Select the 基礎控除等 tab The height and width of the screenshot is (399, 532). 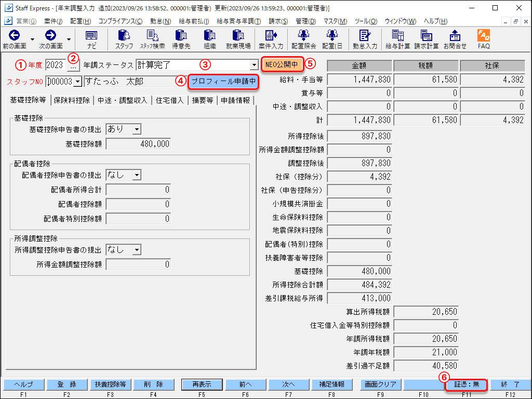tap(28, 100)
